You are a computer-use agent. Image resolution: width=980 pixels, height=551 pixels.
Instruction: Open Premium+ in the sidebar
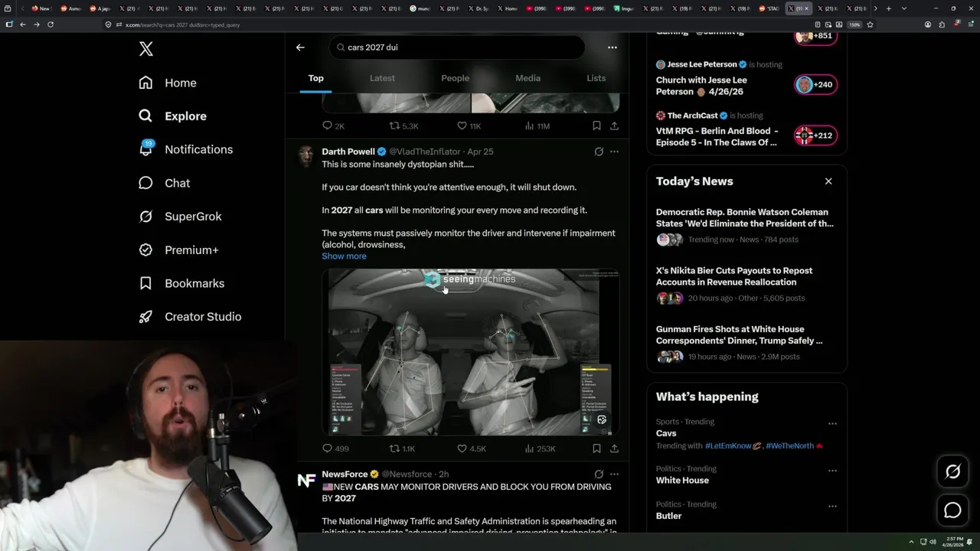[x=179, y=250]
